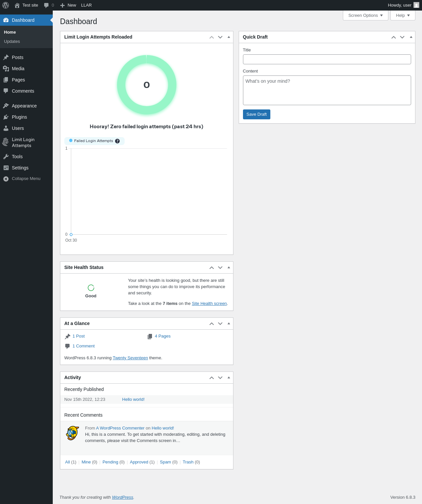422x504 pixels.
Task: Filter comments by Pending
Action: (110, 462)
